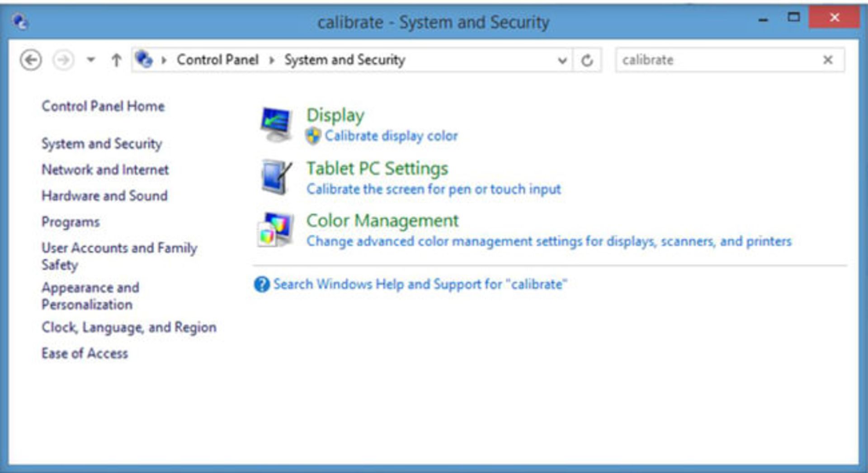868x473 pixels.
Task: Clear the calibrate search text
Action: click(x=828, y=60)
